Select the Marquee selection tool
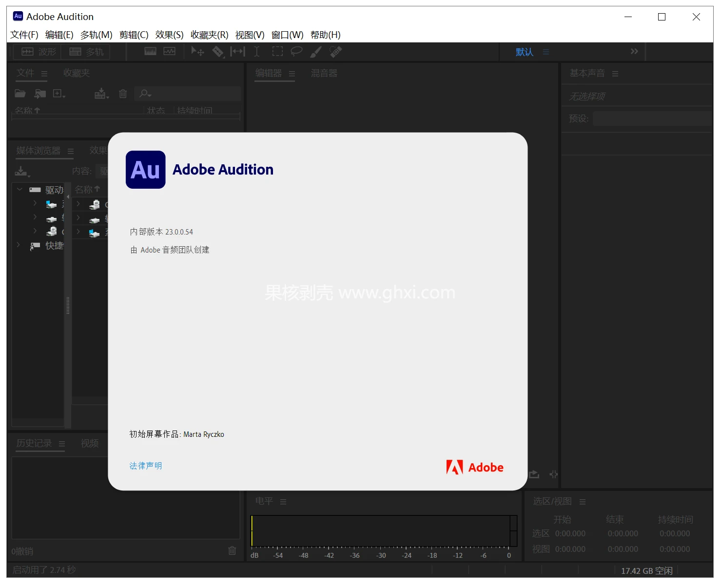The width and height of the screenshot is (721, 588). click(277, 51)
